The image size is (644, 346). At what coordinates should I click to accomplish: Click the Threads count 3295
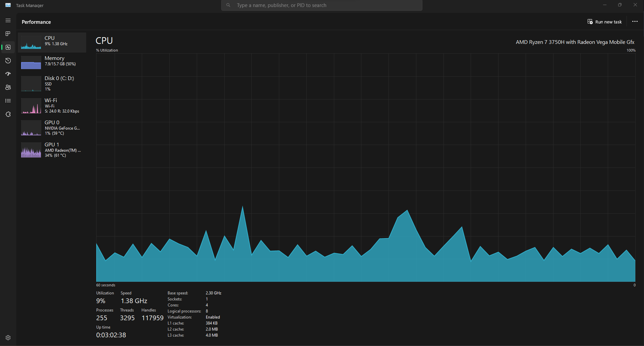coord(127,318)
